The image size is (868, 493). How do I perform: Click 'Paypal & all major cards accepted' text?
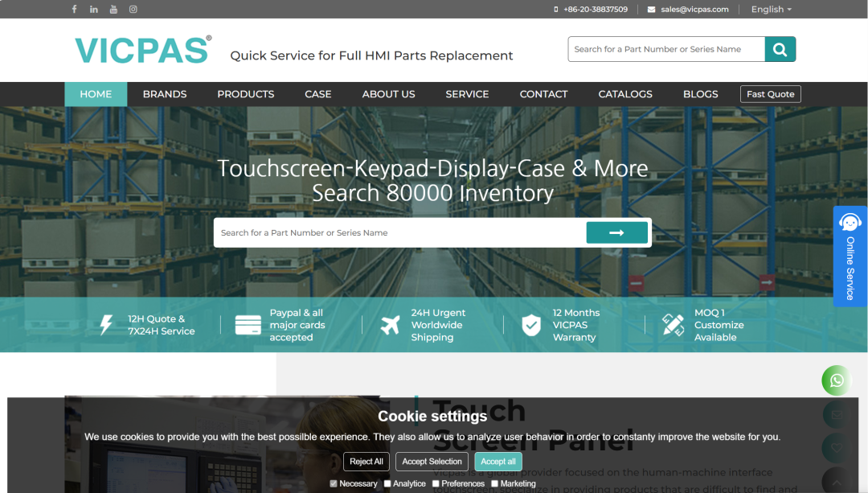(x=297, y=325)
